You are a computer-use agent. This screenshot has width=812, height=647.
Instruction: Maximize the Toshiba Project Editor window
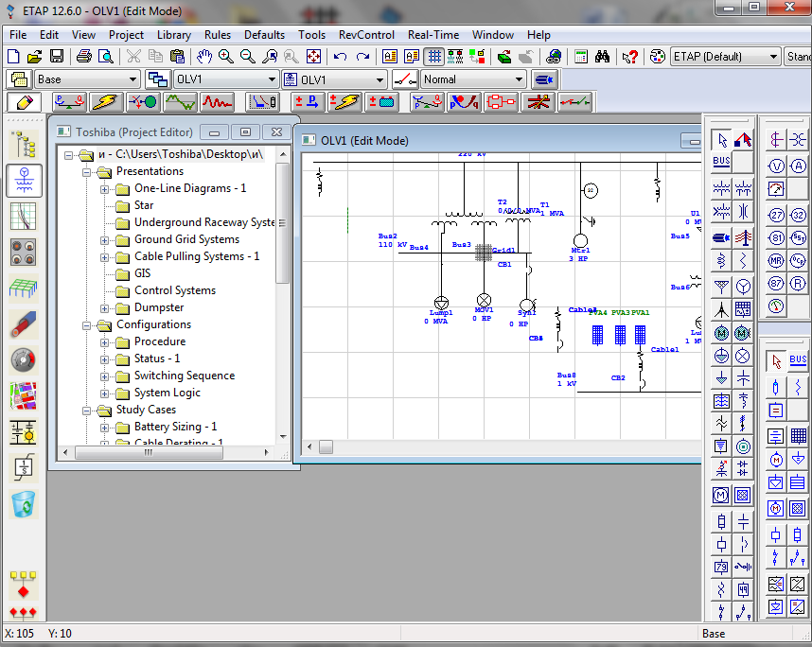[x=245, y=132]
